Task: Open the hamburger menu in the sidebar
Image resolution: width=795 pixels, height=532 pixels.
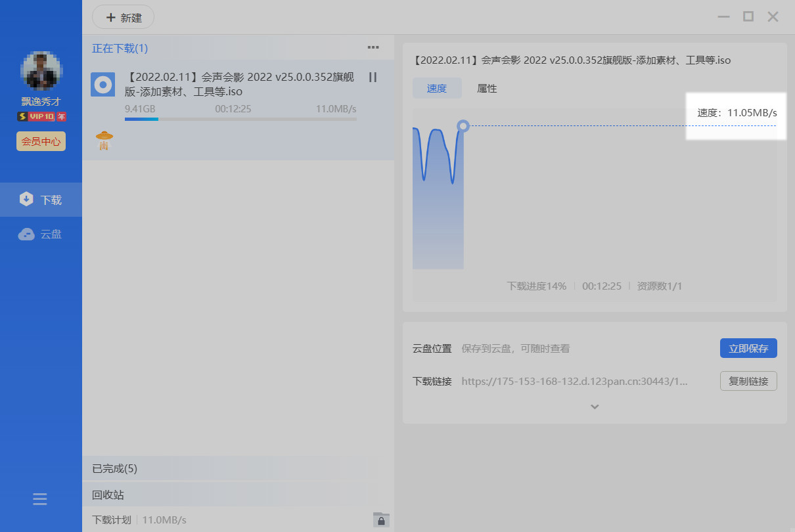Action: [x=40, y=499]
